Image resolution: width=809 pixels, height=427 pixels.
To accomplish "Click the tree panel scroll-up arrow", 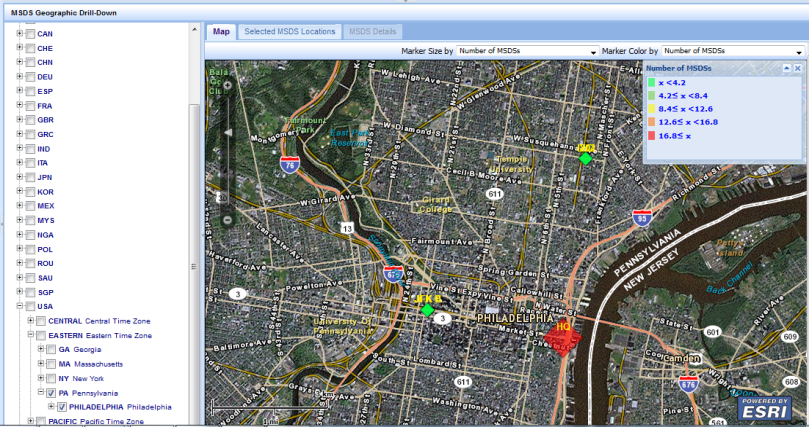I will [x=195, y=29].
